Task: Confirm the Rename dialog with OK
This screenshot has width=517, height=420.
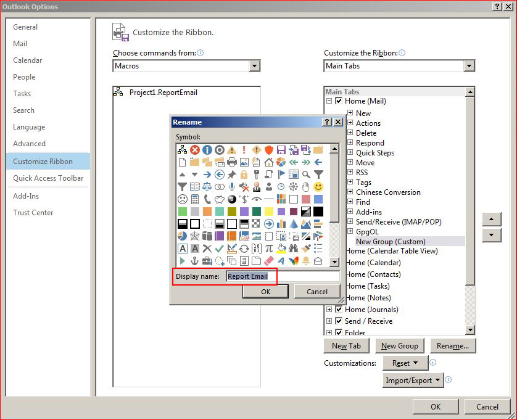Action: point(265,292)
